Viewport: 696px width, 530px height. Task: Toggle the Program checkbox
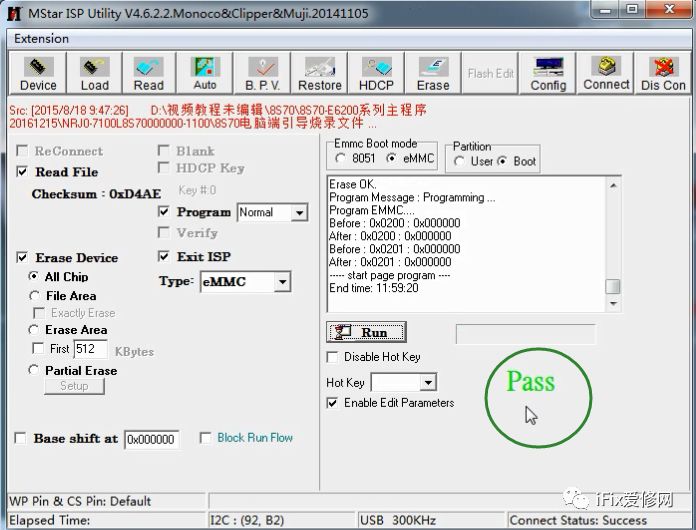coord(164,211)
